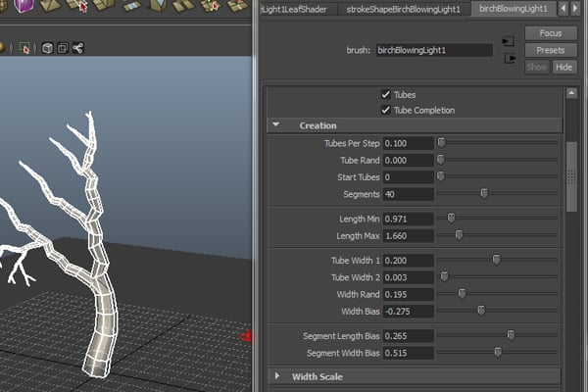
Task: Select the birchBlowingLight1 tab
Action: pyautogui.click(x=511, y=9)
